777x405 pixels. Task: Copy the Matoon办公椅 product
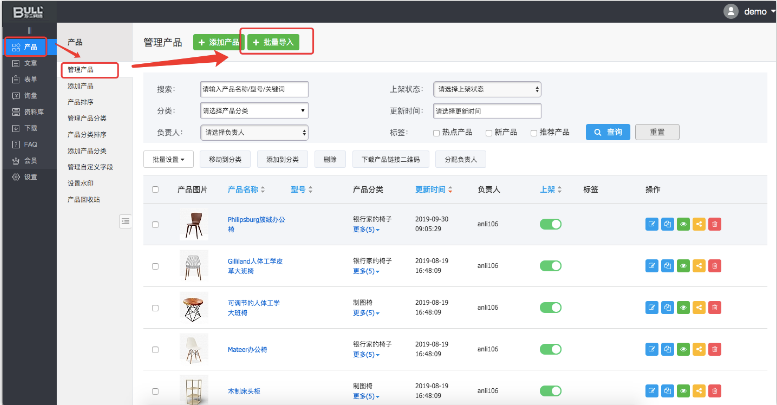(x=667, y=349)
